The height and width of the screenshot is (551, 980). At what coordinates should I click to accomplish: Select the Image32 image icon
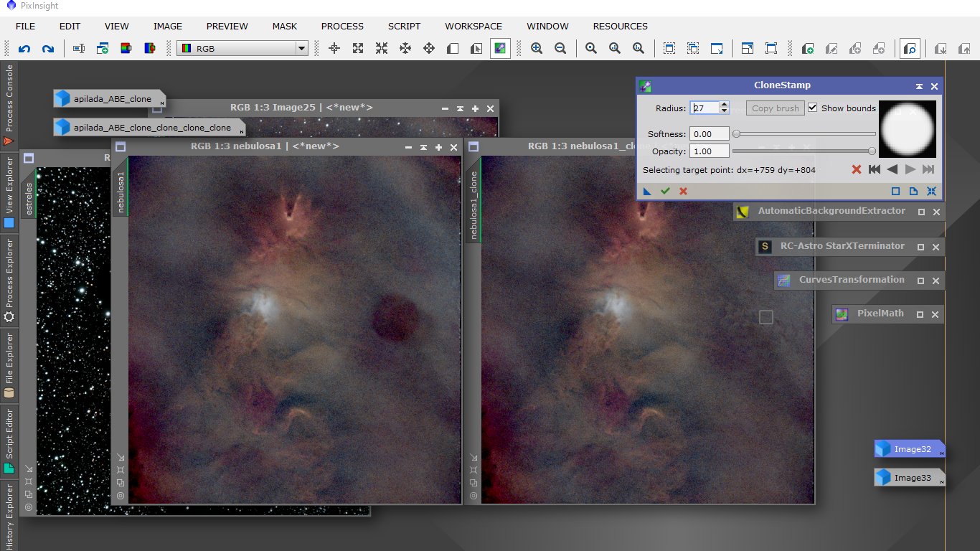point(909,449)
